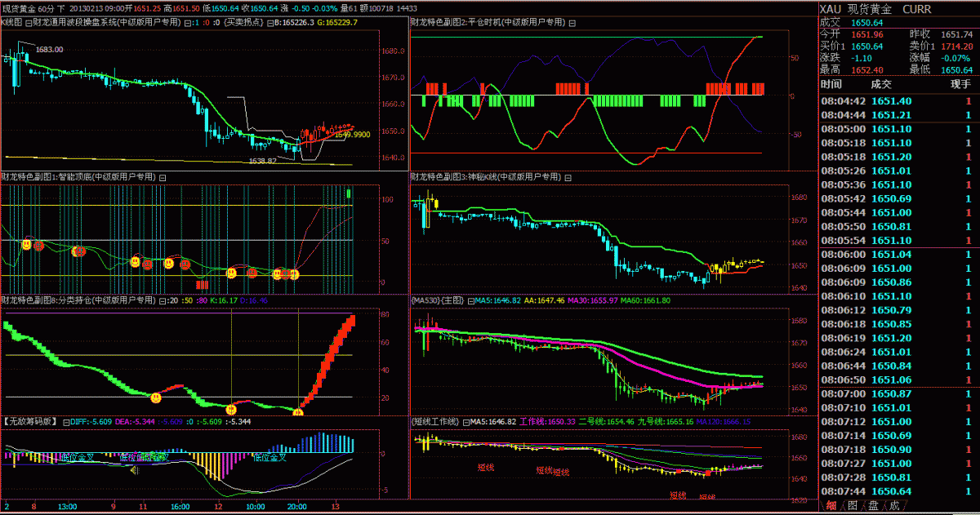Click the K线图 label in main chart
The width and height of the screenshot is (980, 515).
11,22
